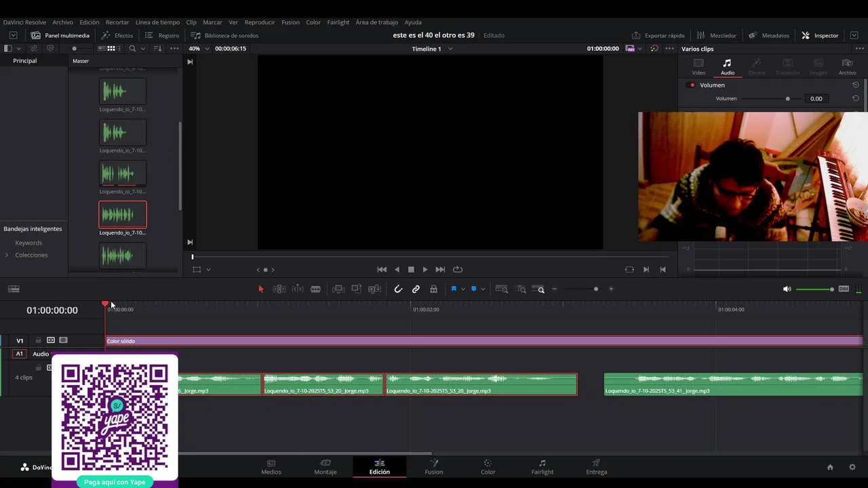This screenshot has height=488, width=868.
Task: Open the Área de trabajo menu
Action: (x=376, y=22)
